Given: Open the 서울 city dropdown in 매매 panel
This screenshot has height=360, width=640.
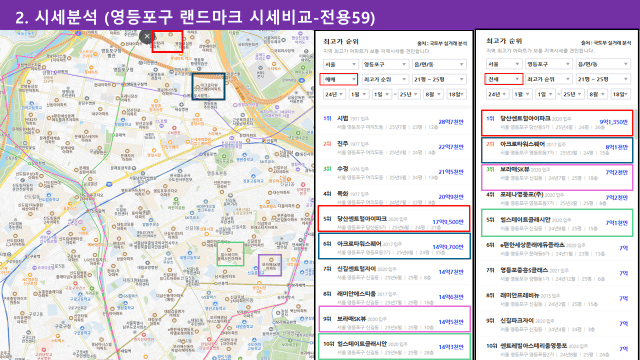Looking at the screenshot, I should pyautogui.click(x=341, y=64).
